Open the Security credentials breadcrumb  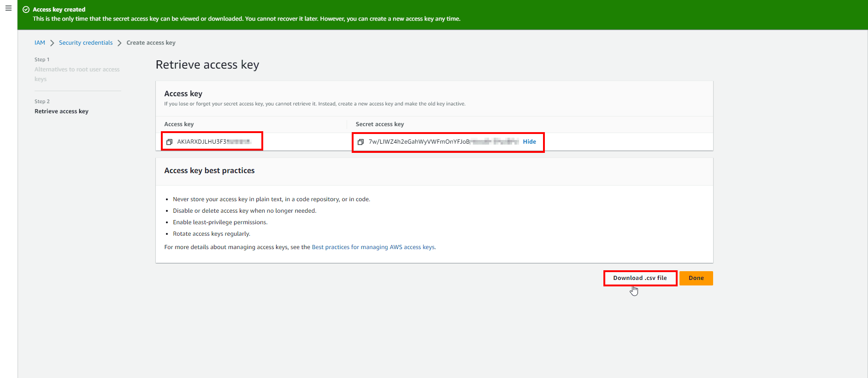[86, 43]
